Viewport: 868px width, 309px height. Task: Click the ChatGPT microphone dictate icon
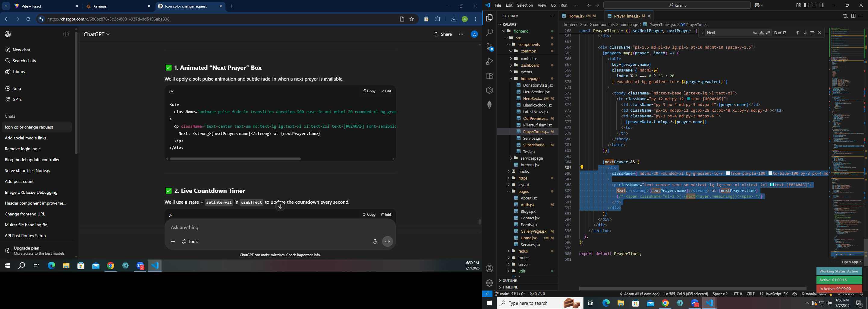[x=374, y=241]
